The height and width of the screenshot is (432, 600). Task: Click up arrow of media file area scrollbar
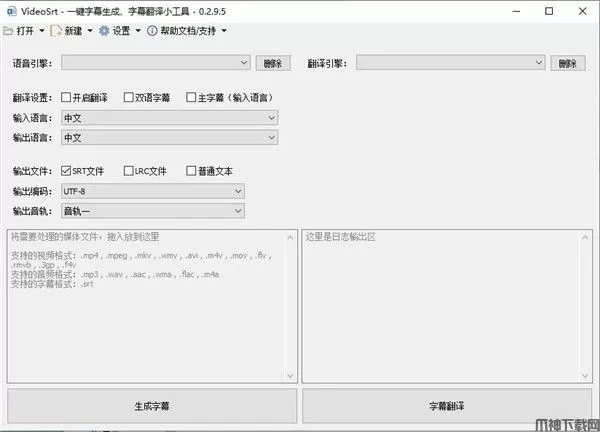pyautogui.click(x=290, y=238)
